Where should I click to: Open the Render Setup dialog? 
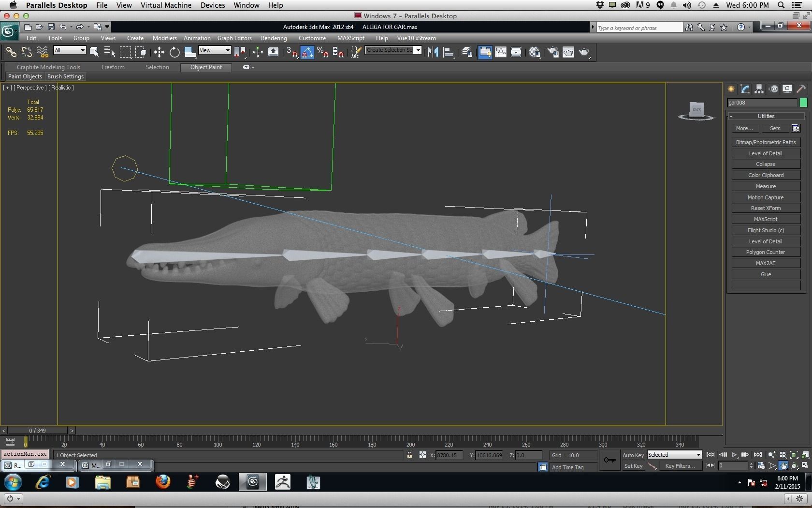point(552,52)
